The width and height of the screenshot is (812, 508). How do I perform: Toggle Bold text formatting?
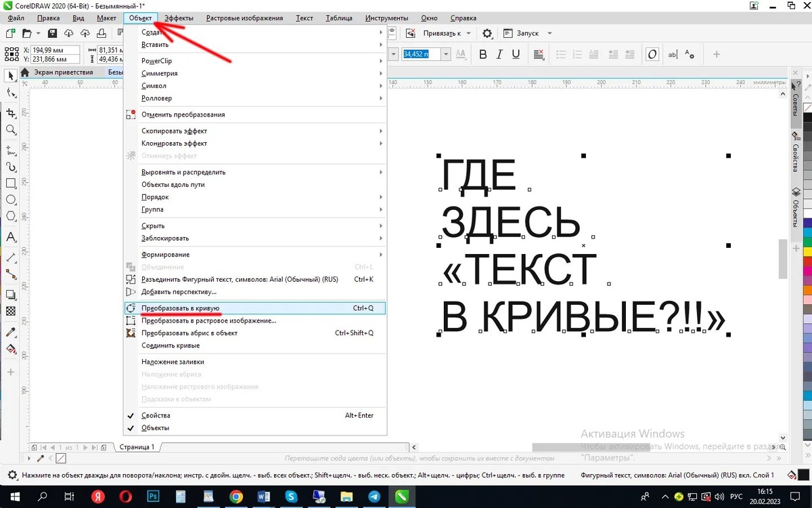(x=483, y=54)
